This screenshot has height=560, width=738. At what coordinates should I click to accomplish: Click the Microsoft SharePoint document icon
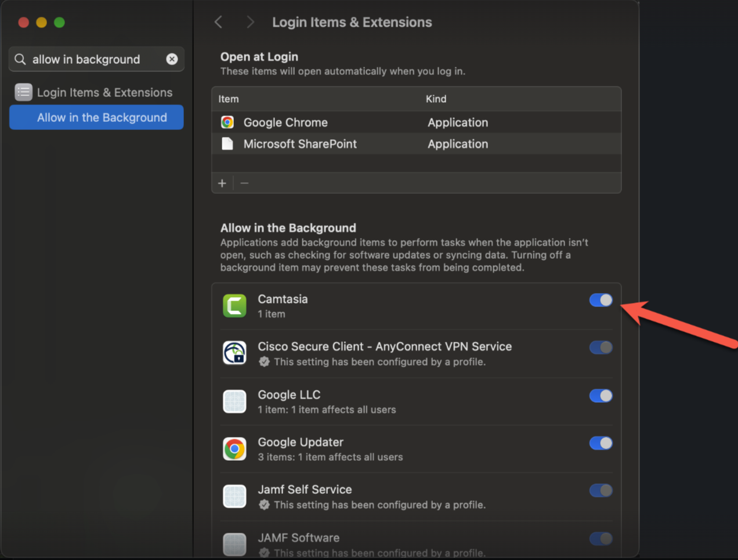[x=227, y=144]
